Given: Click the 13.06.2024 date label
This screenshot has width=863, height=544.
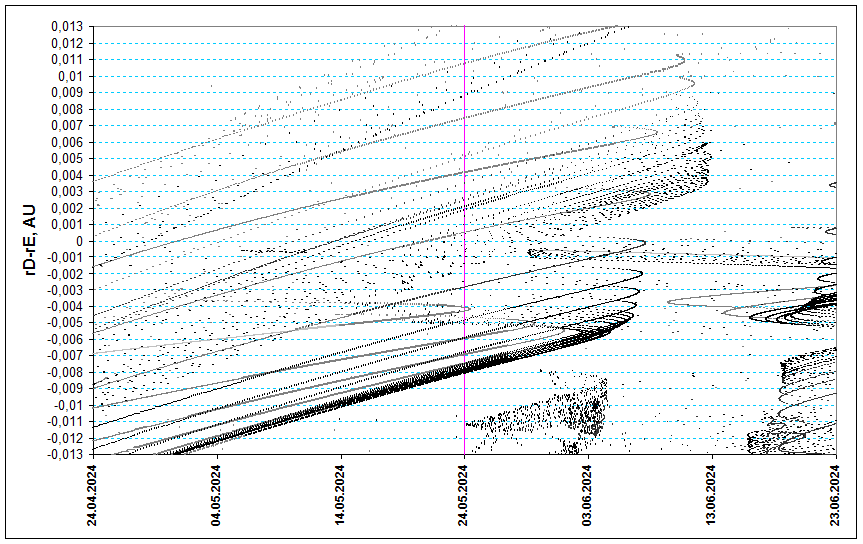Looking at the screenshot, I should (711, 496).
